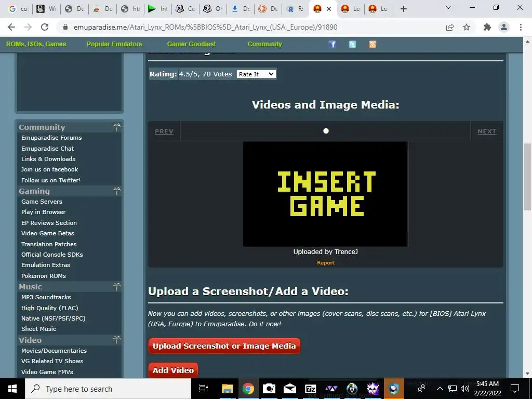Bookmark this page with the star icon

tap(467, 27)
